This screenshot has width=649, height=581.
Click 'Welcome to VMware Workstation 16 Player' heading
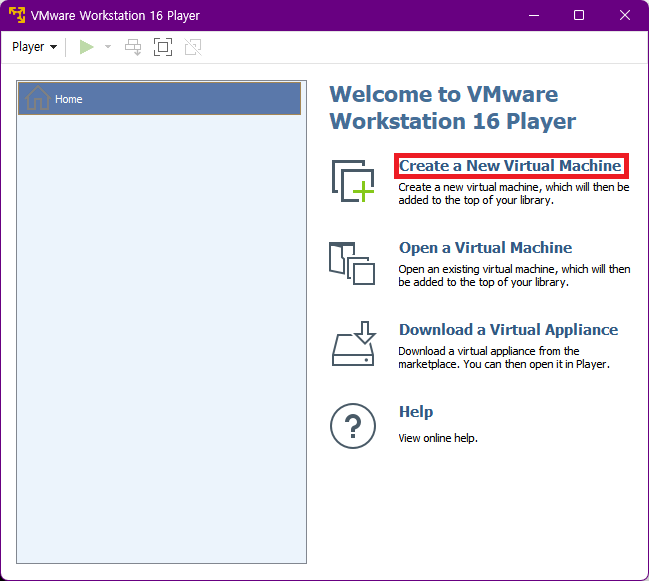coord(452,108)
